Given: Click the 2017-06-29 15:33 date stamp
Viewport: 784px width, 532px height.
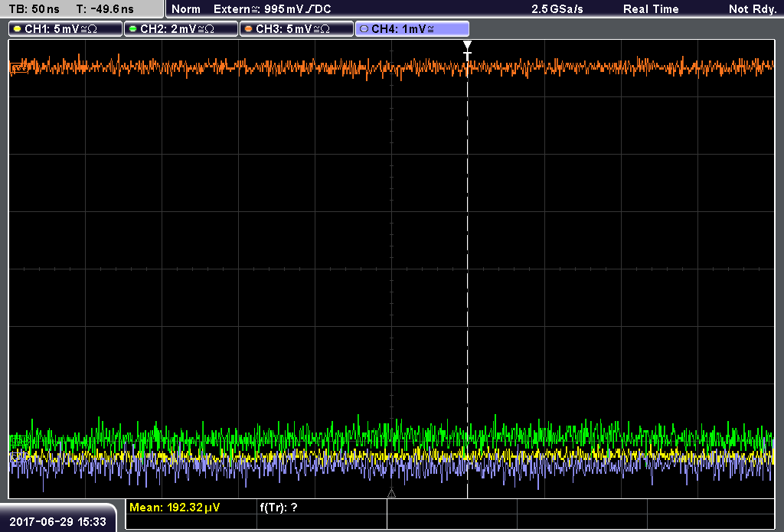Looking at the screenshot, I should [x=58, y=521].
